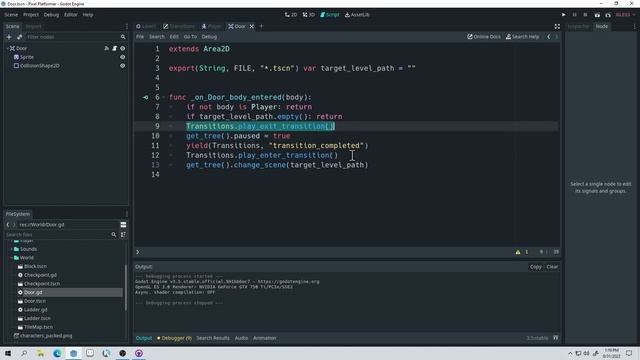
Task: Open the Animation bottom panel
Action: pyautogui.click(x=264, y=338)
